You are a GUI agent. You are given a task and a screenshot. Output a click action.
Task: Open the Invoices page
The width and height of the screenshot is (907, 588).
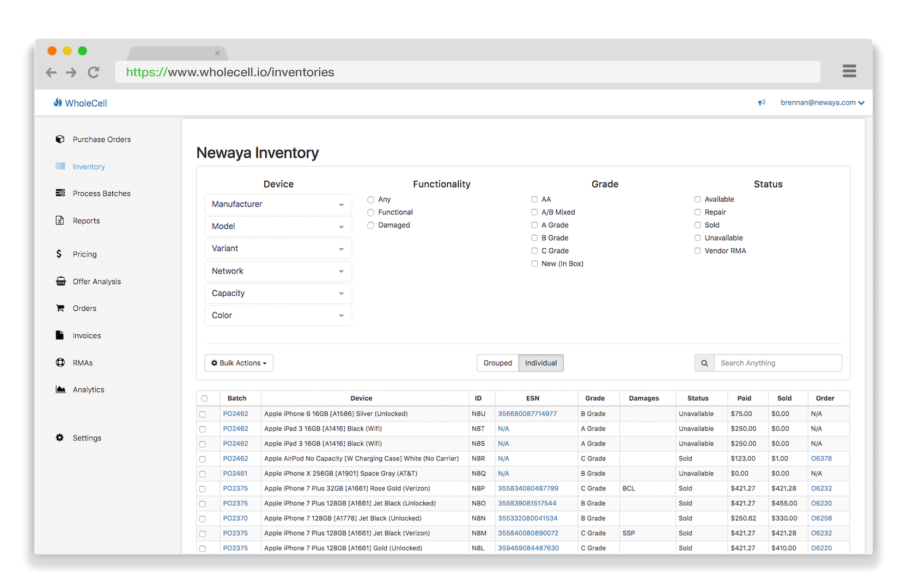coord(87,335)
